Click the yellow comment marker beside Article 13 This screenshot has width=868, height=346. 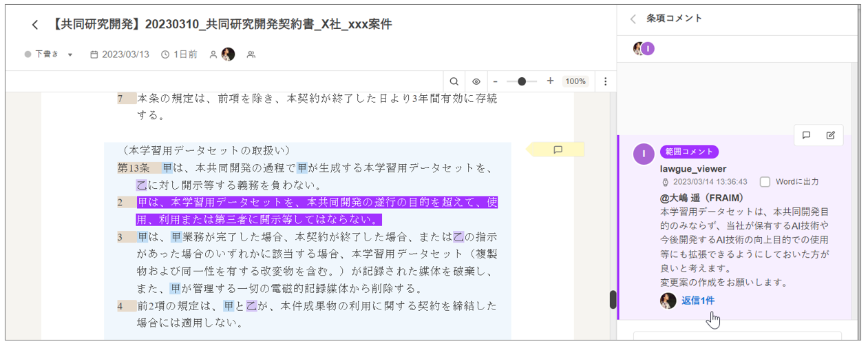[x=558, y=150]
